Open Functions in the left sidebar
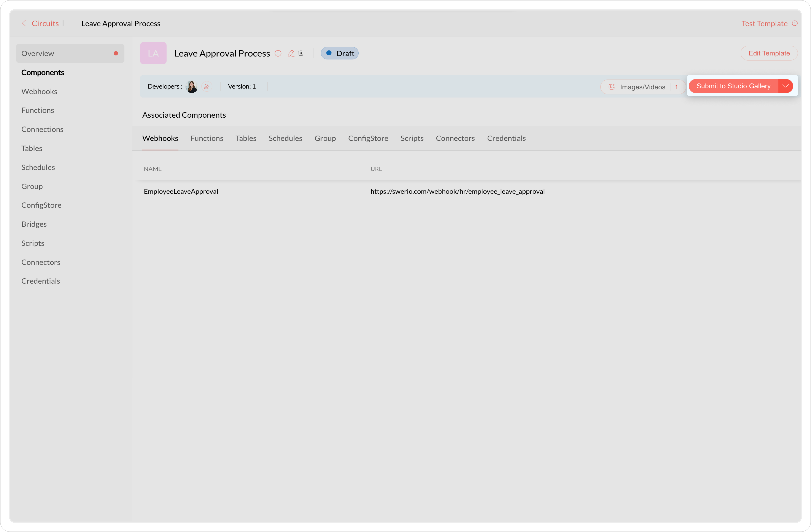The width and height of the screenshot is (811, 532). pos(38,110)
